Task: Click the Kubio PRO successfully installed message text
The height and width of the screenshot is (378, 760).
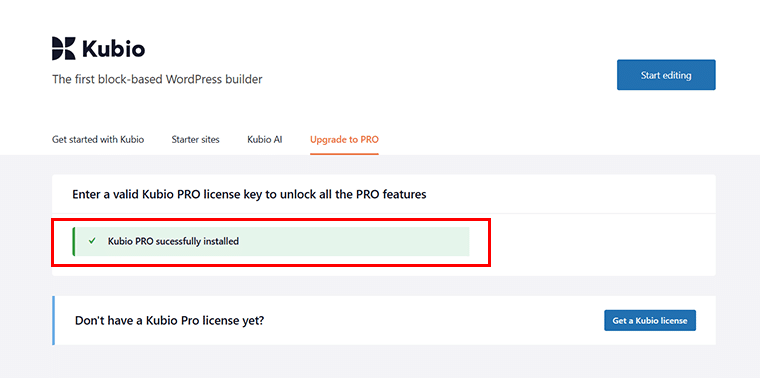Action: tap(173, 241)
